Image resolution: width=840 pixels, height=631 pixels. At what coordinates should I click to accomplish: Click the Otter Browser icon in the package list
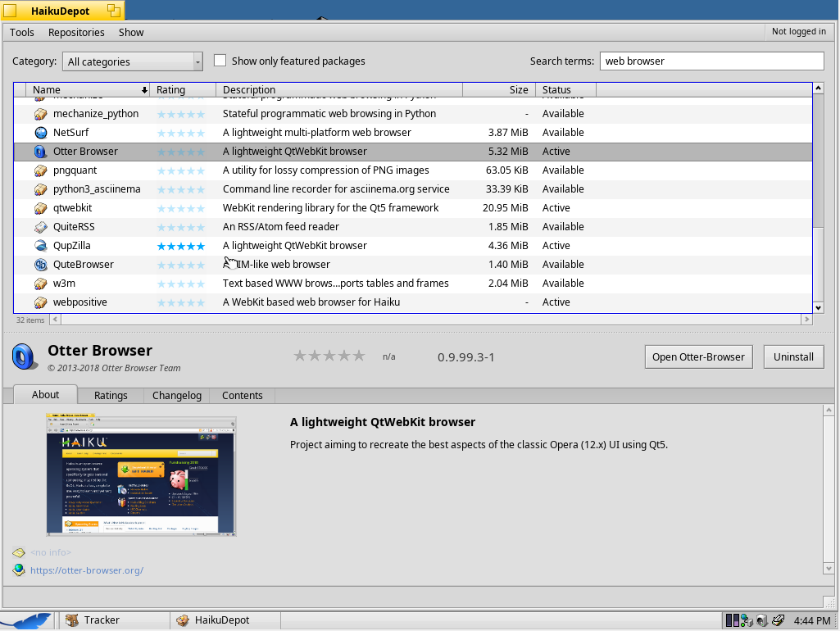pyautogui.click(x=41, y=152)
